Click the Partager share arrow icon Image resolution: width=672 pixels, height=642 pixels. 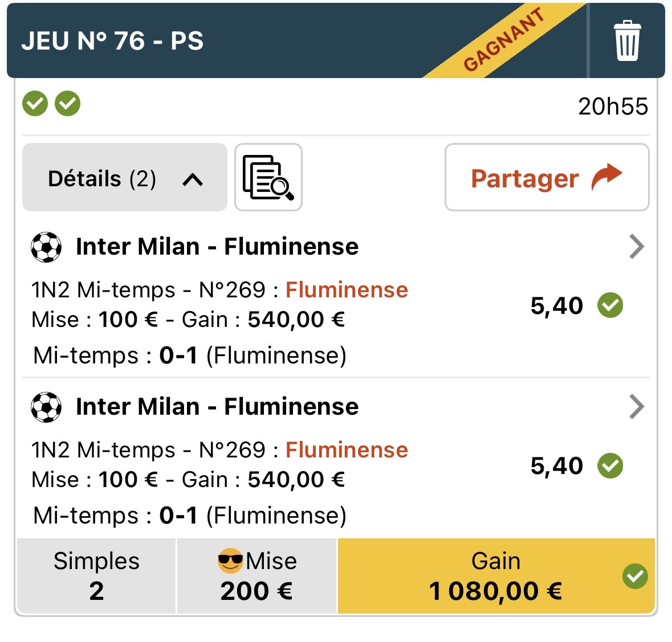click(606, 177)
